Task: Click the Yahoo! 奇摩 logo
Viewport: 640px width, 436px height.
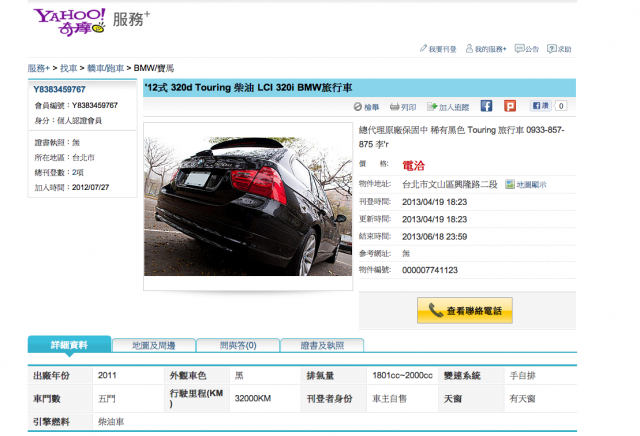Action: click(69, 22)
